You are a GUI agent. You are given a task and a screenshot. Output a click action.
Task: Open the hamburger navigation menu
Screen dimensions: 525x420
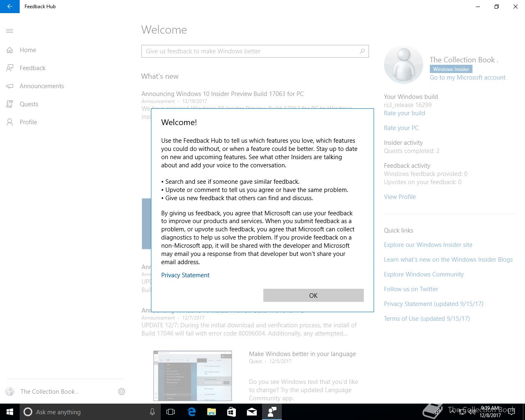coord(10,31)
